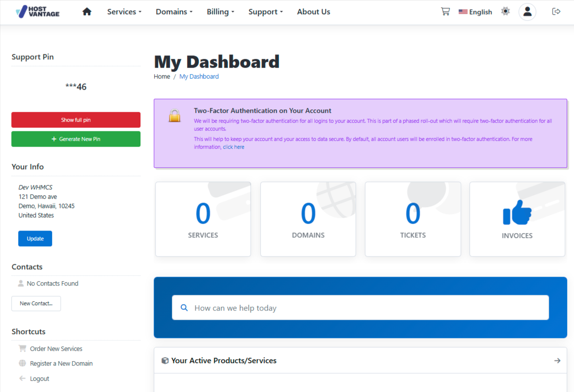Follow the Order New Services shortcut
This screenshot has width=574, height=392.
(56, 348)
